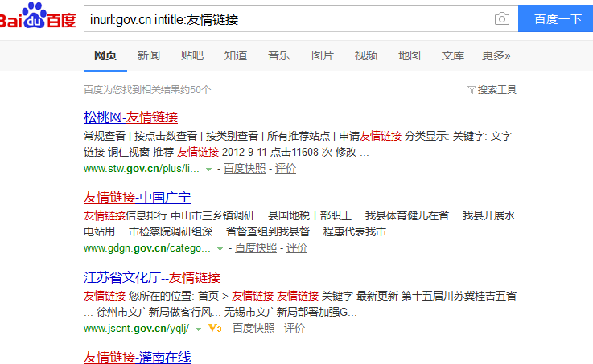Switch to the 地图 tab

410,56
